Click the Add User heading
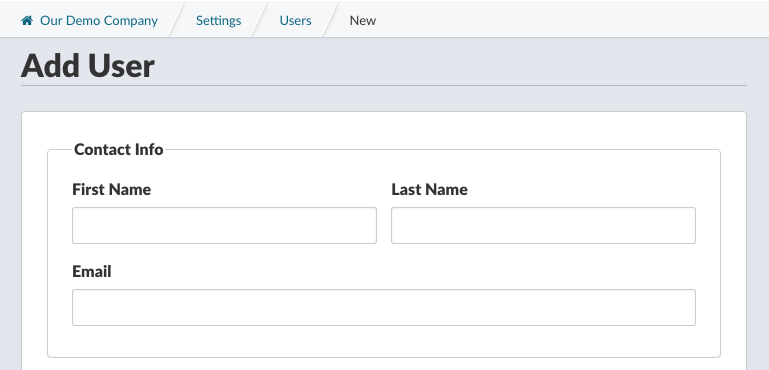The image size is (769, 370). coord(88,66)
